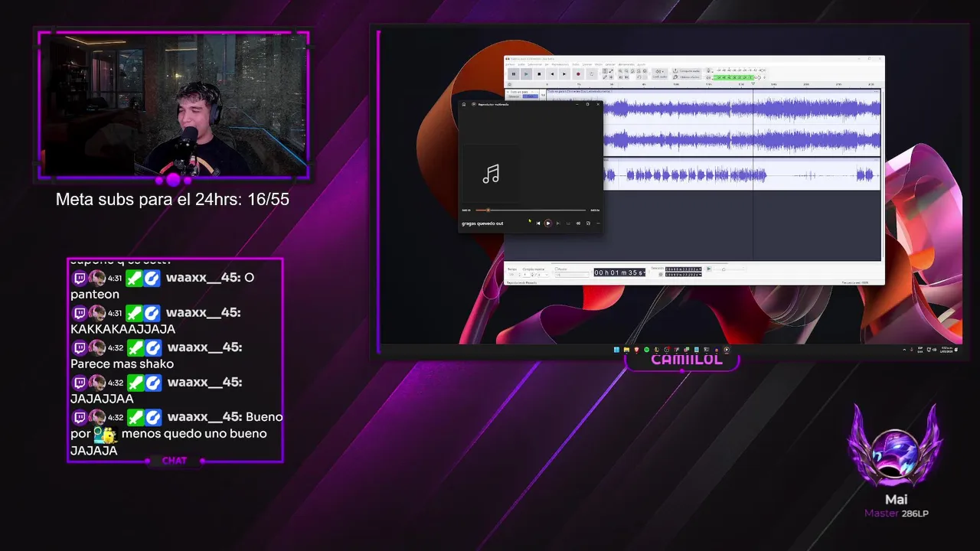Select Audacity's Draw (pencil) tool
The image size is (980, 551).
pyautogui.click(x=605, y=77)
